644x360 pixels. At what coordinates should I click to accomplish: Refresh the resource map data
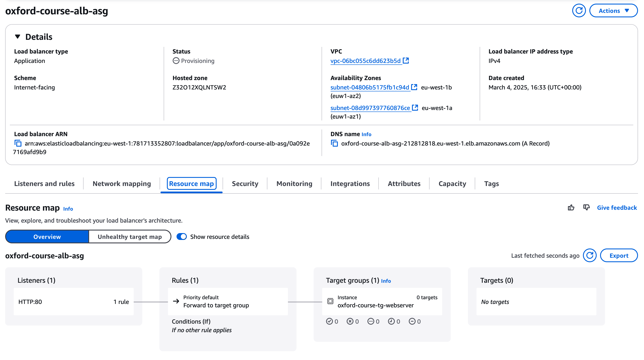590,255
